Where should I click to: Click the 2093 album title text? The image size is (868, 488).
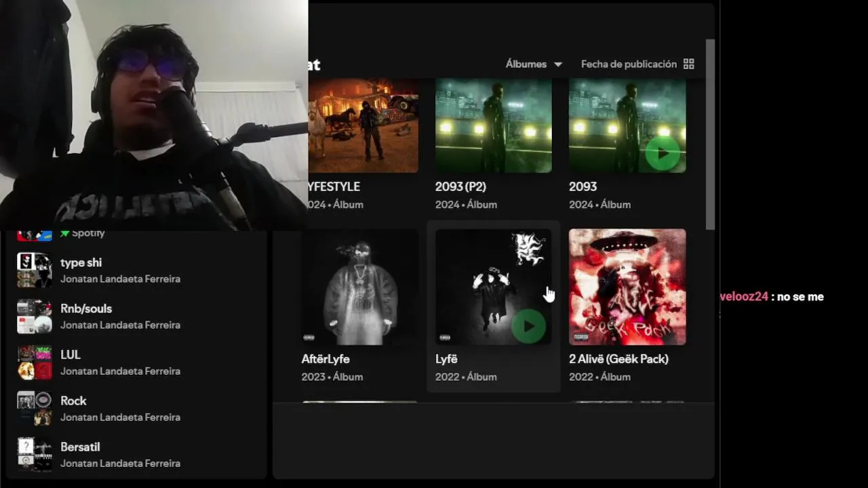pos(583,186)
